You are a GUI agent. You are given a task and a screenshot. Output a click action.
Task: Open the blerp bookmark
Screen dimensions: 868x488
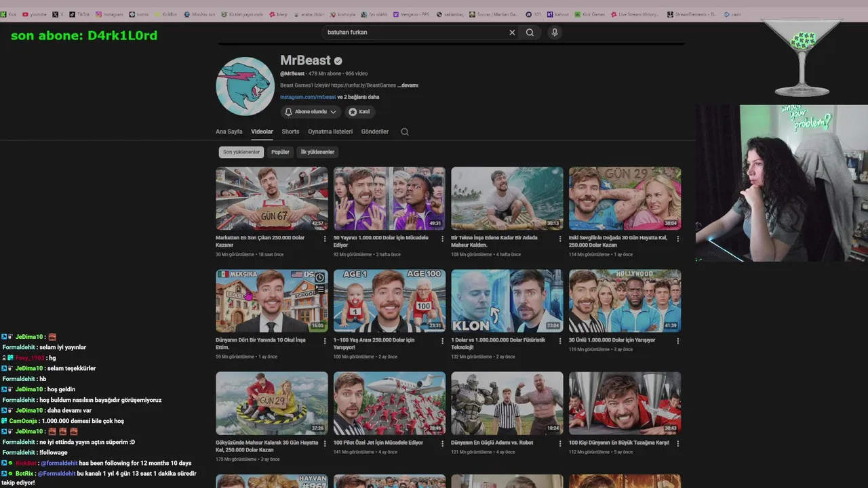pos(279,14)
